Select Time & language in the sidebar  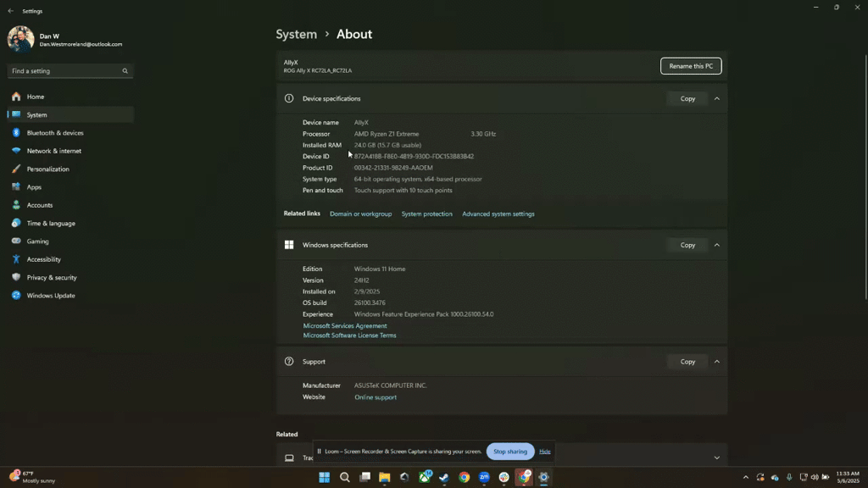coord(51,224)
